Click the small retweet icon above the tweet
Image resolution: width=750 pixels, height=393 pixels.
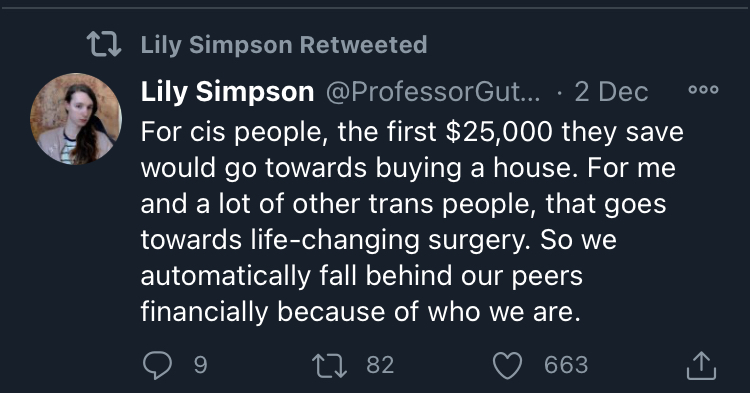tap(104, 44)
